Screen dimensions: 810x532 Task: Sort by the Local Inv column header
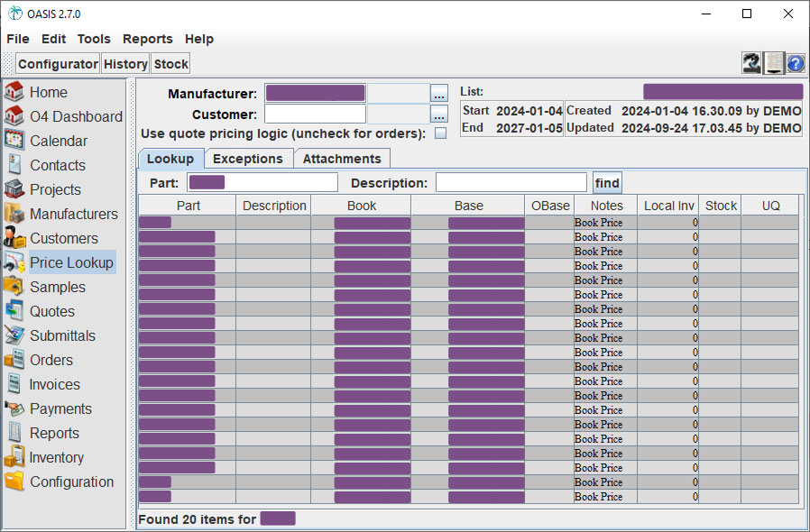click(x=668, y=206)
